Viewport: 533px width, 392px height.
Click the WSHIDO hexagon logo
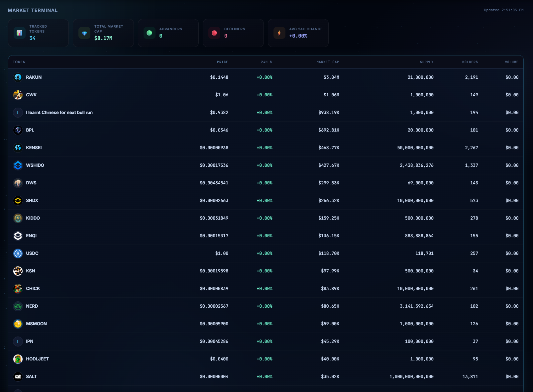[18, 165]
